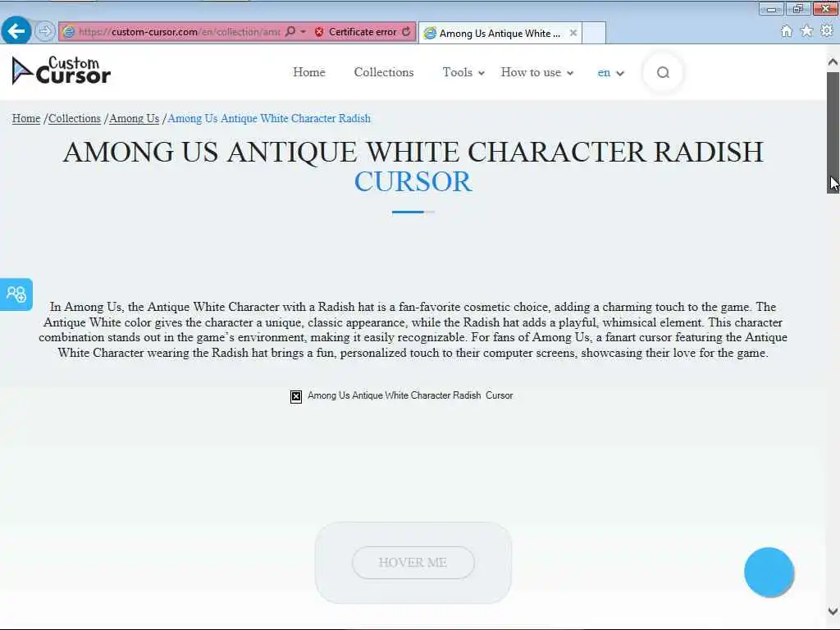The height and width of the screenshot is (630, 840).
Task: Follow the Among Us breadcrumb link
Action: point(134,118)
